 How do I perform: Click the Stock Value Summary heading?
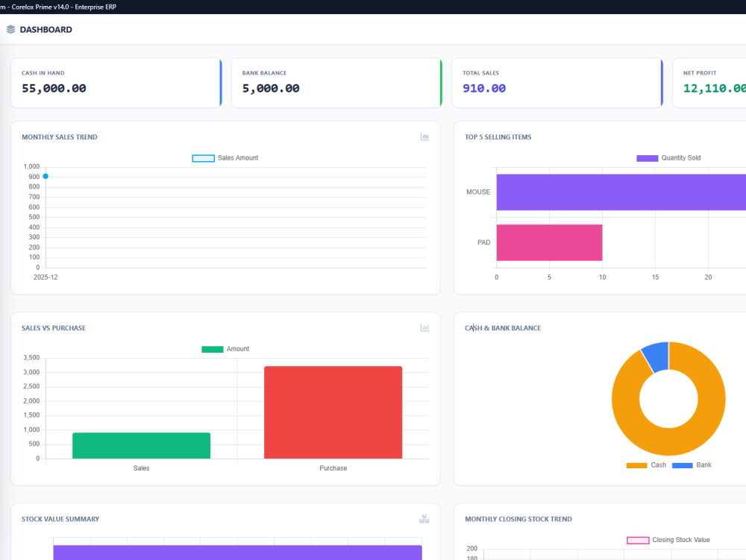coord(60,519)
